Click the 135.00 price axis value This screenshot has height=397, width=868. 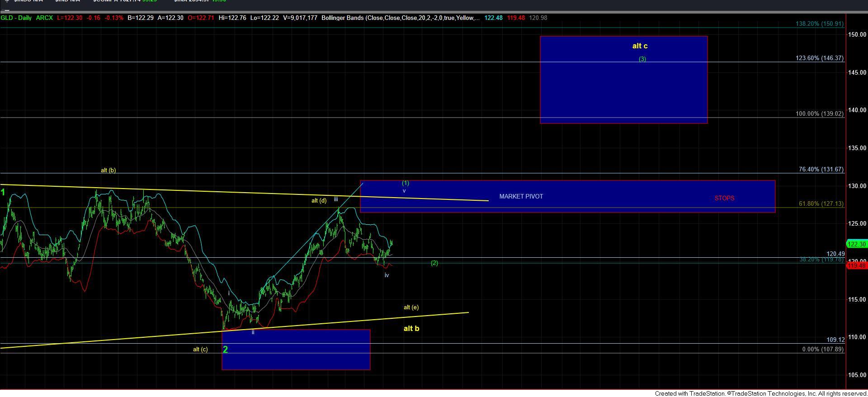tap(857, 148)
